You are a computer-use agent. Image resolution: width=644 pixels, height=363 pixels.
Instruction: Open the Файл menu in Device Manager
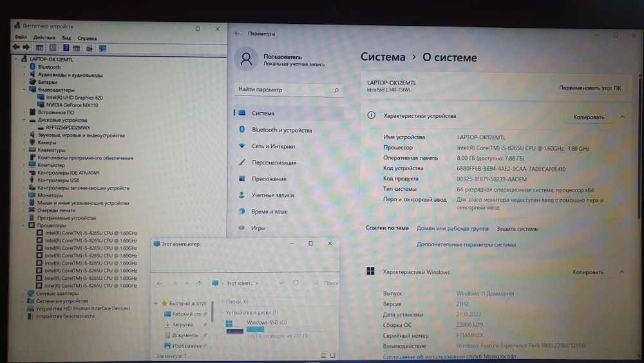tap(21, 37)
